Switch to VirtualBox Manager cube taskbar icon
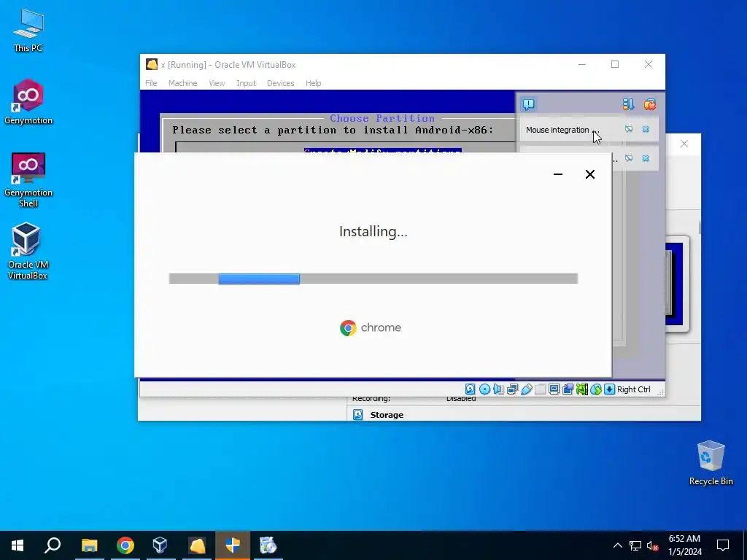The image size is (747, 560). point(160,545)
